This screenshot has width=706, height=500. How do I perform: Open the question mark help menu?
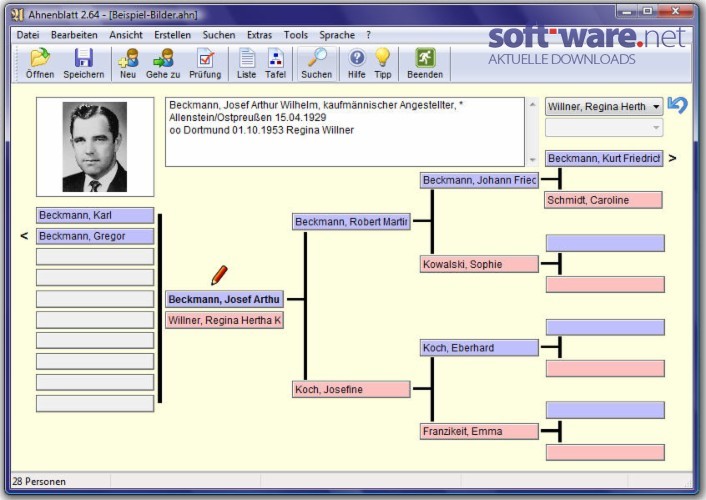[369, 35]
